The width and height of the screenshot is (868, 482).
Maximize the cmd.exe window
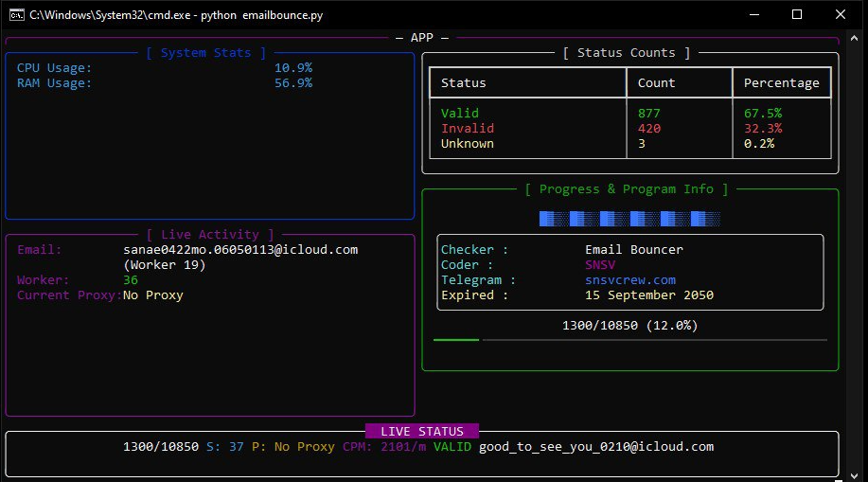tap(797, 15)
